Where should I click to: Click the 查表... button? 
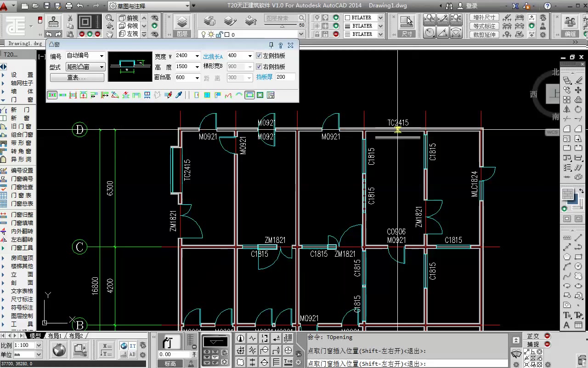pos(77,78)
